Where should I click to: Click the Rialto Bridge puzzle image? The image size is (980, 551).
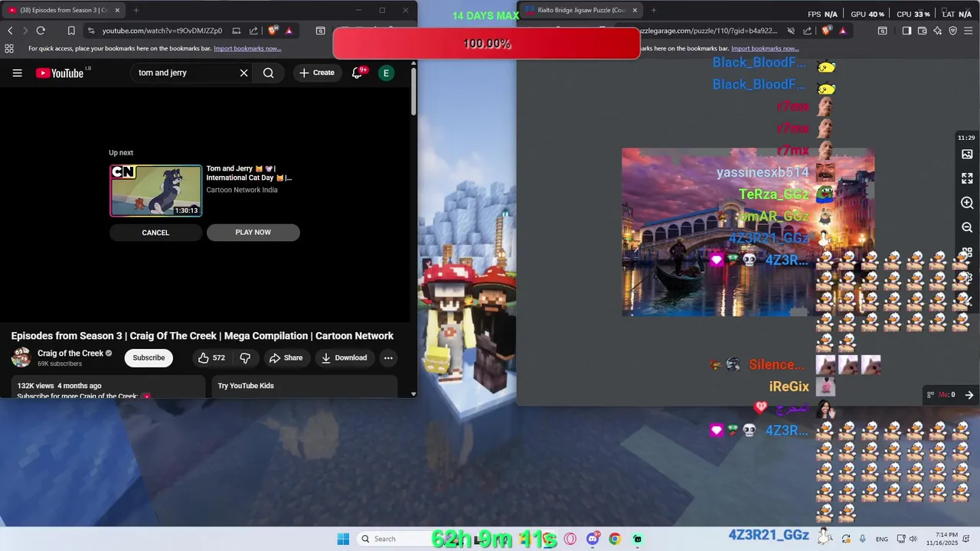[x=748, y=232]
